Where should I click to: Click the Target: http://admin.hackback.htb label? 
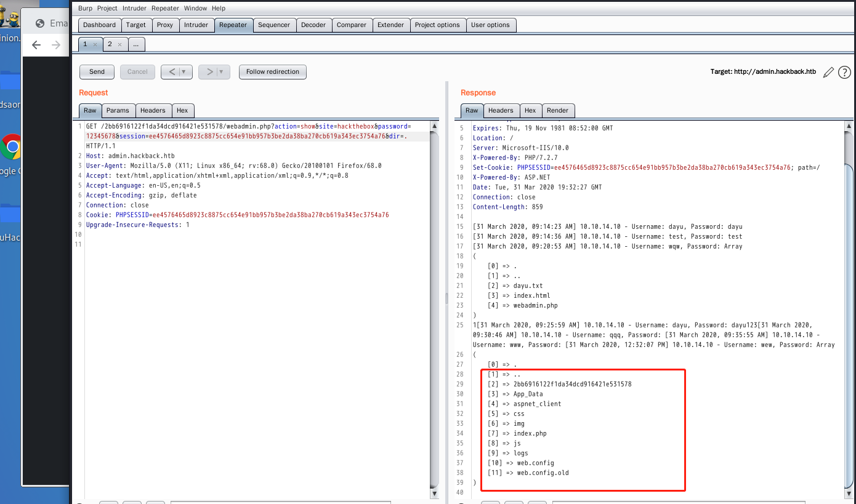pyautogui.click(x=763, y=72)
